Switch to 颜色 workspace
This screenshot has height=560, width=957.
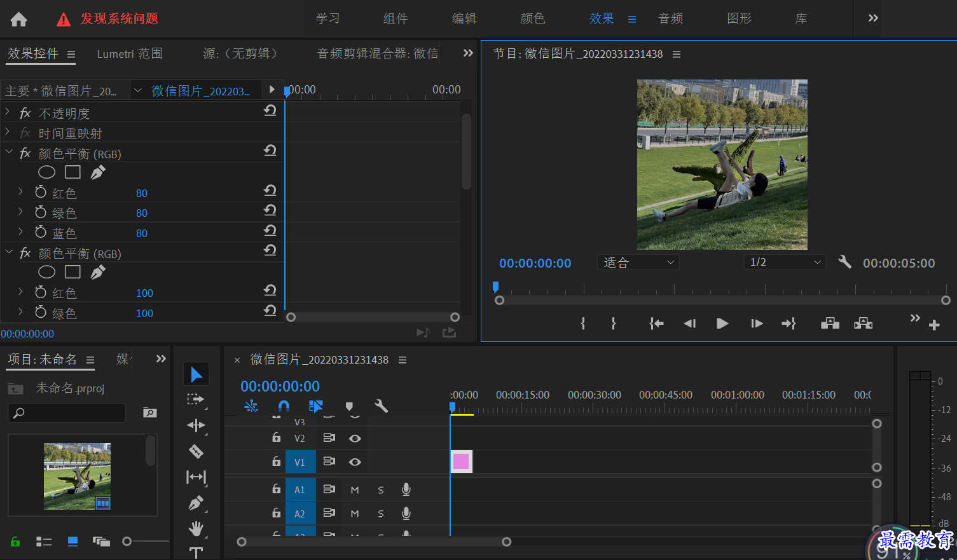(533, 19)
